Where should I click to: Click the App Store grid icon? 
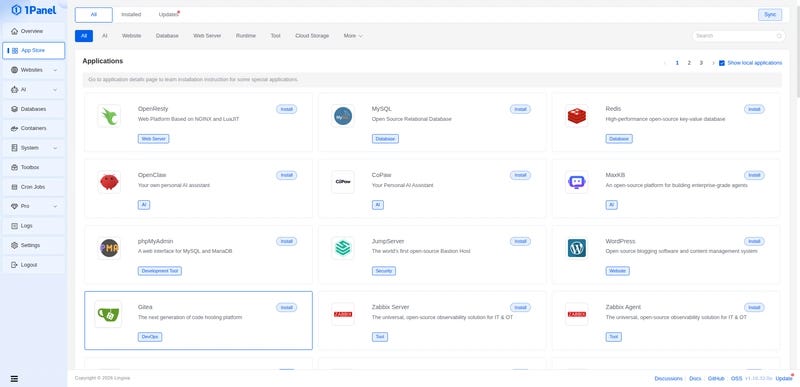15,50
